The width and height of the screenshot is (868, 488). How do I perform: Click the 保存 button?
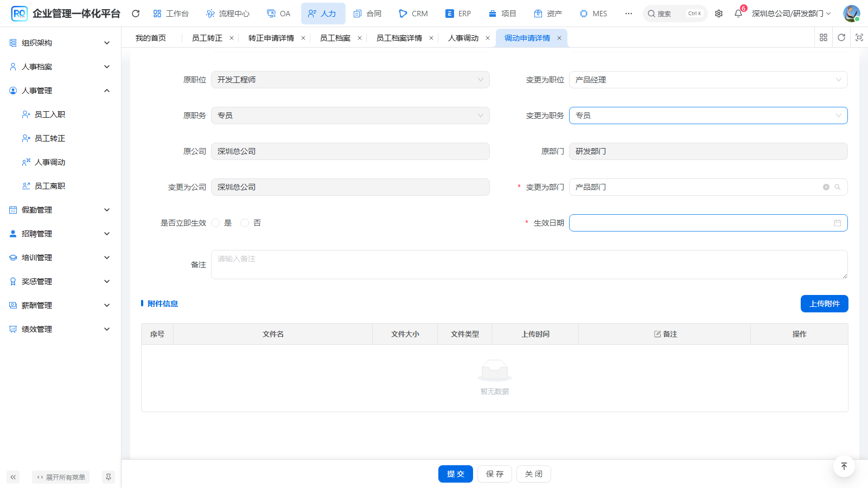point(495,474)
